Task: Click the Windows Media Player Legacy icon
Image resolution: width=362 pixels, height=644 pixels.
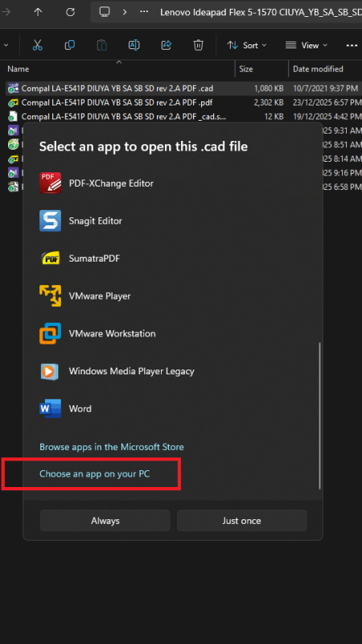Action: point(50,371)
